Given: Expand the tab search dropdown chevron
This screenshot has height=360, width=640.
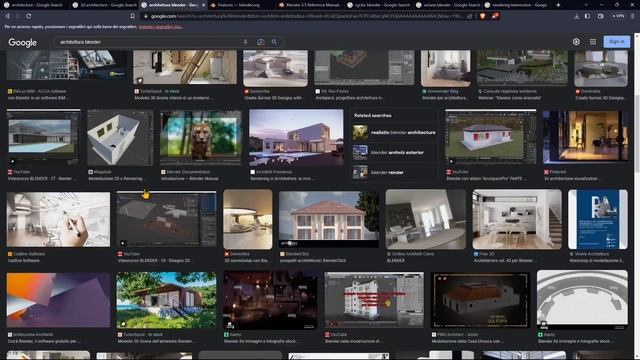Looking at the screenshot, I should coord(586,5).
